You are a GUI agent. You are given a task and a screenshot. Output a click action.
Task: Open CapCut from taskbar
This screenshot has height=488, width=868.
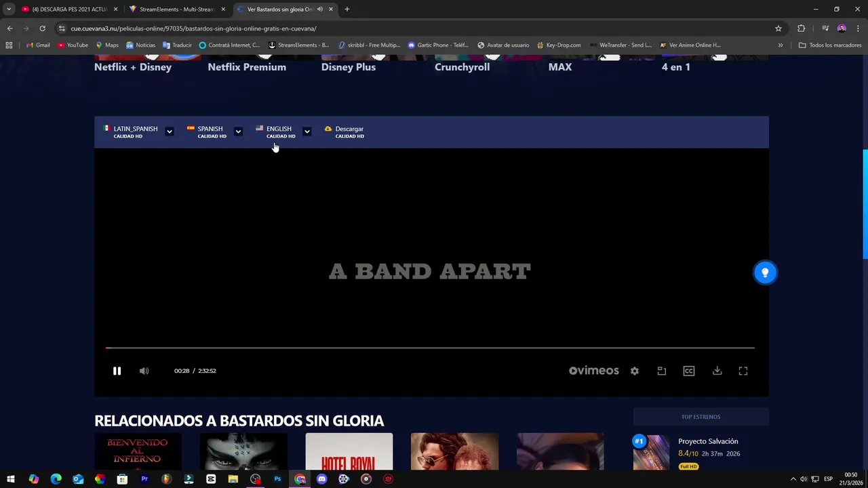(211, 479)
